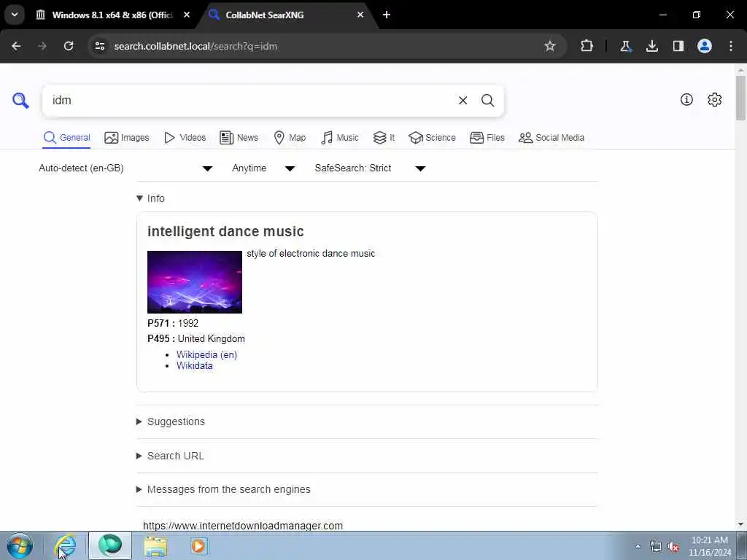Viewport: 747px width, 560px height.
Task: Select the General search category
Action: click(66, 138)
